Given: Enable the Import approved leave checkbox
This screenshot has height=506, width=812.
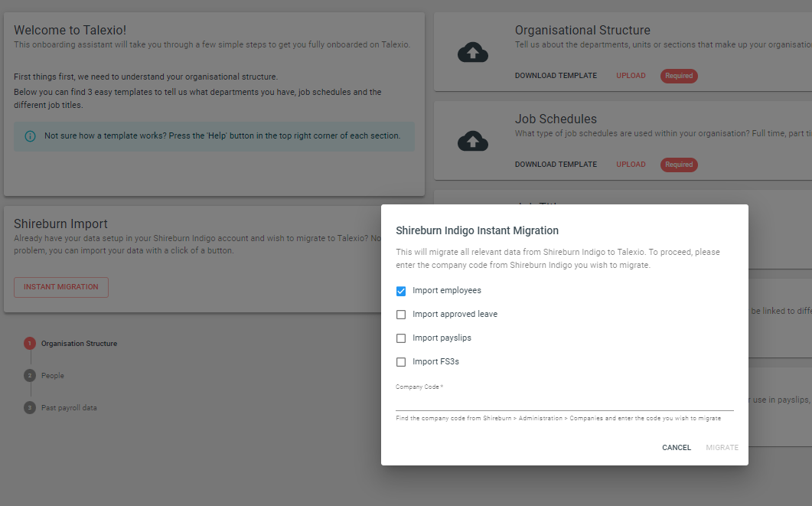Looking at the screenshot, I should tap(401, 315).
